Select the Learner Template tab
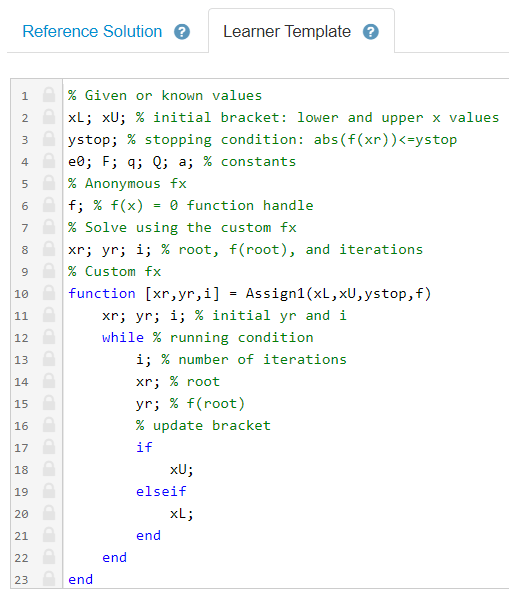 click(x=287, y=31)
